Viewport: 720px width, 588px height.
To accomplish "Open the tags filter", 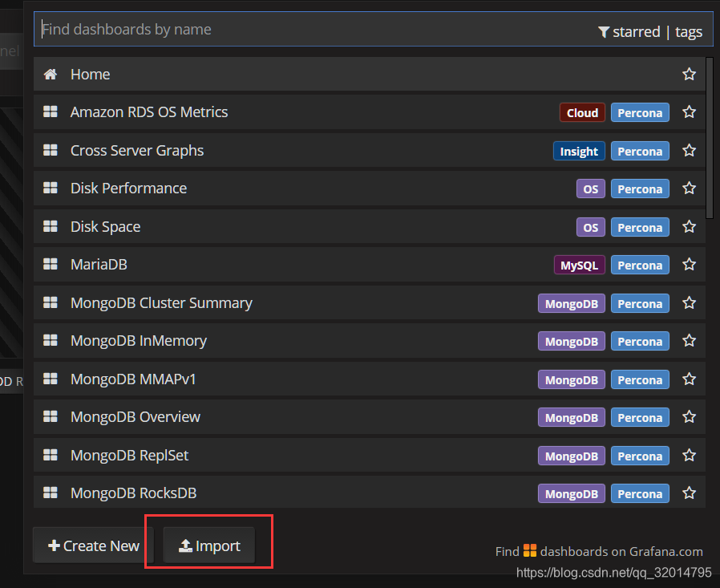I will [x=688, y=32].
